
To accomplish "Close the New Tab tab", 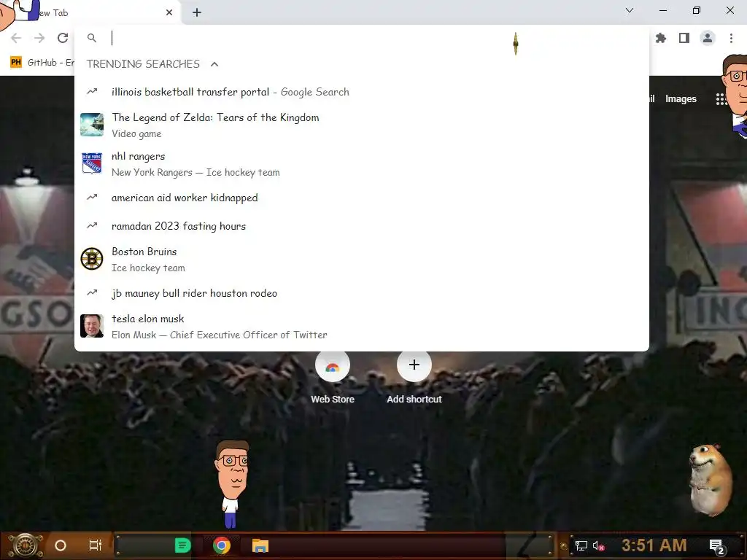I will tap(169, 13).
